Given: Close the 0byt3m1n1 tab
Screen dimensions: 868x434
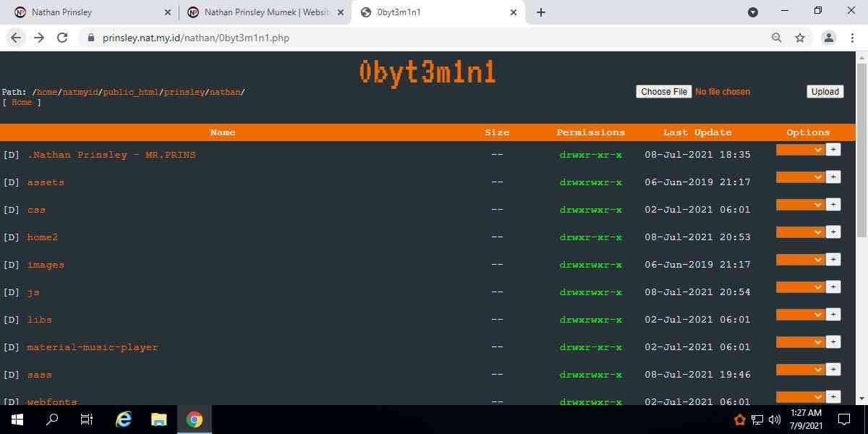Looking at the screenshot, I should point(514,12).
